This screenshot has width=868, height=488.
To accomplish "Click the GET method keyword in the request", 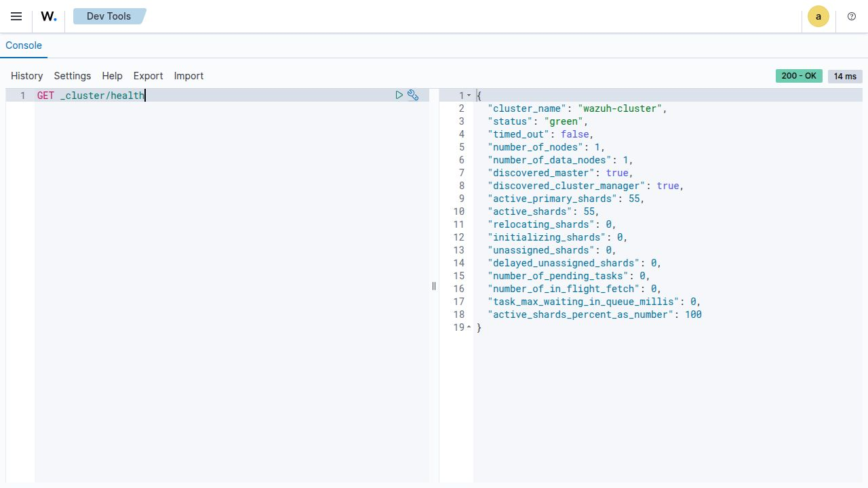I will coord(45,96).
